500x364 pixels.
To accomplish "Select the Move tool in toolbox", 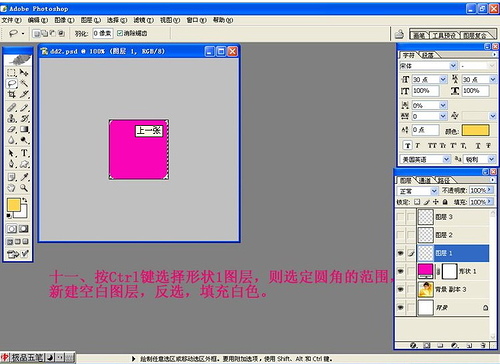I will (24, 72).
